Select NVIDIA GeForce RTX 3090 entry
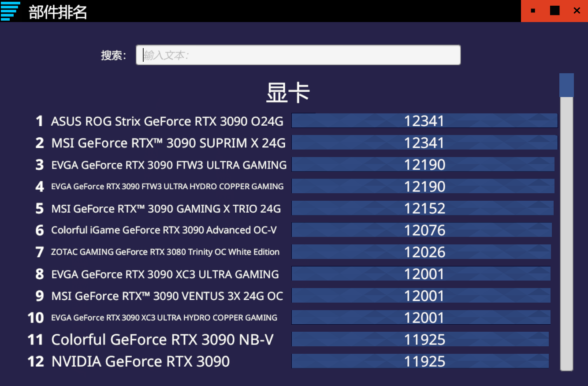 (141, 362)
